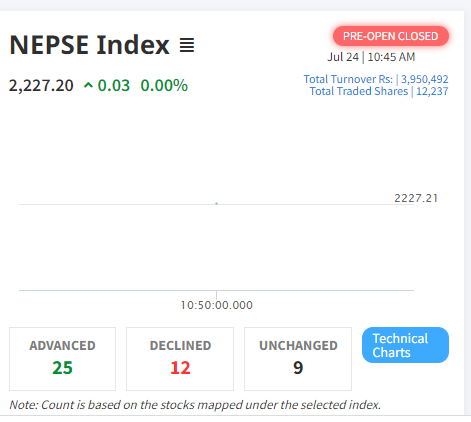Image resolution: width=471 pixels, height=422 pixels.
Task: Click the note about stock count
Action: pyautogui.click(x=195, y=405)
